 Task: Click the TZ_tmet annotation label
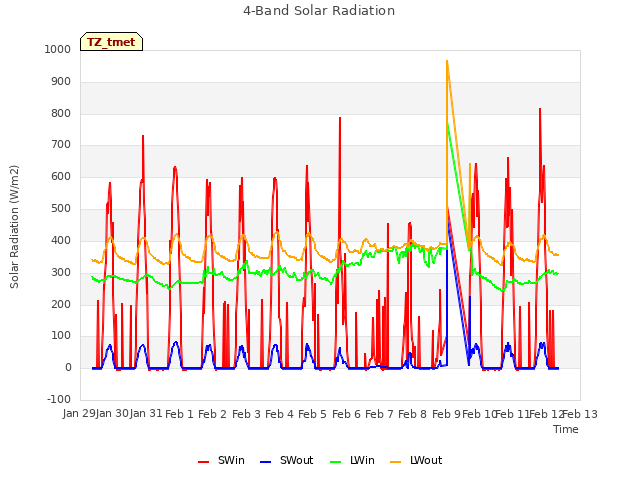point(111,42)
